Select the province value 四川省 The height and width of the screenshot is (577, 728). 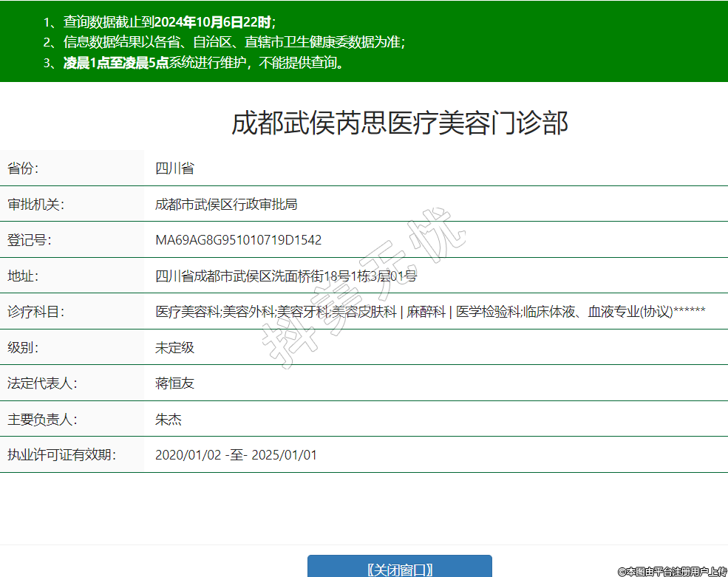174,168
